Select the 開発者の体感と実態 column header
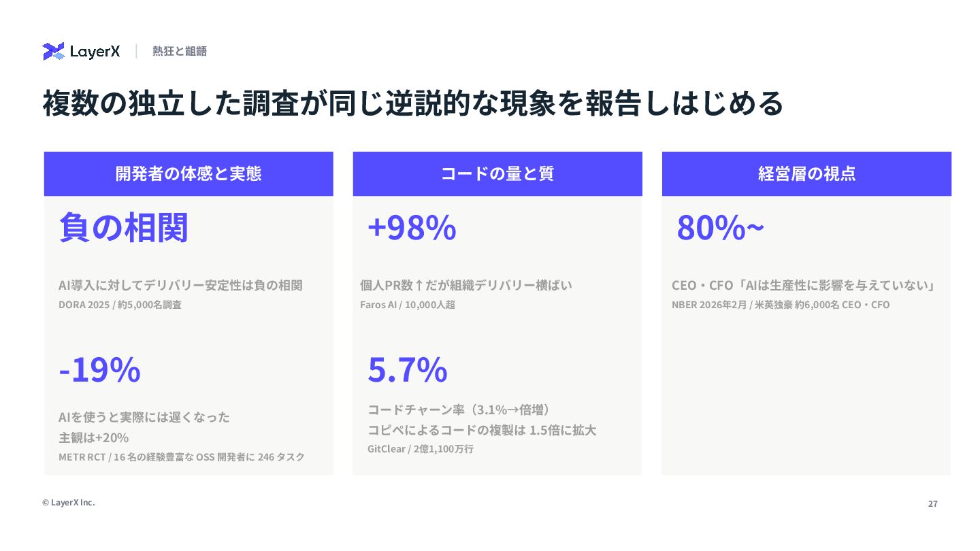Screen dimensions: 980x551 coord(189,173)
